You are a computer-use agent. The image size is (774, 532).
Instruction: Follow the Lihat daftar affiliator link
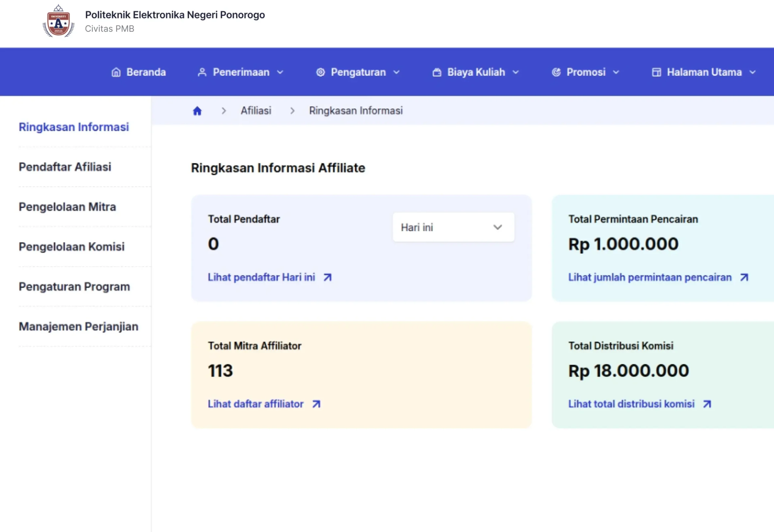(x=256, y=404)
